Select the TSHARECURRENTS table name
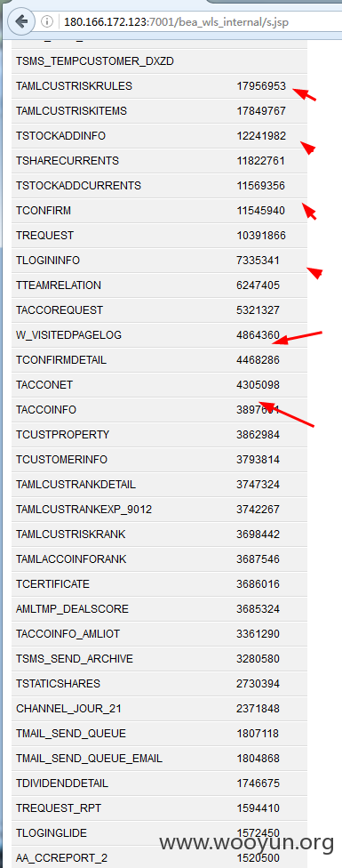Viewport: 342px width, 868px height. [x=68, y=161]
